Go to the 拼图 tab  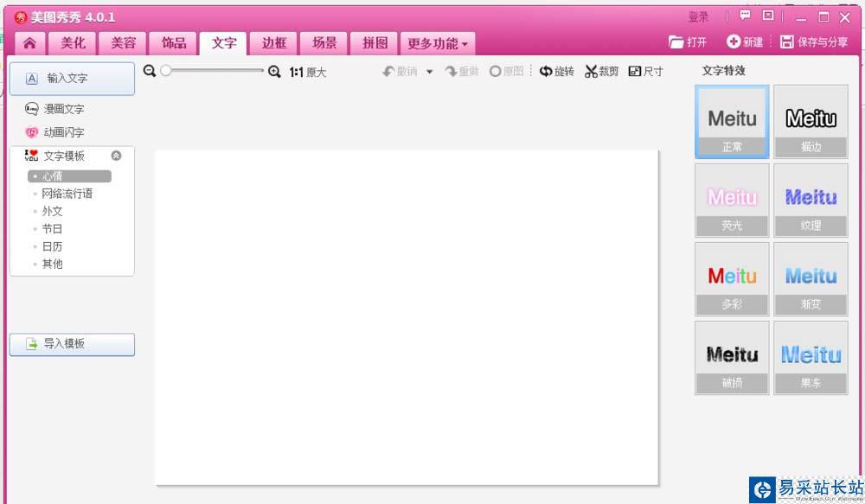click(x=375, y=43)
